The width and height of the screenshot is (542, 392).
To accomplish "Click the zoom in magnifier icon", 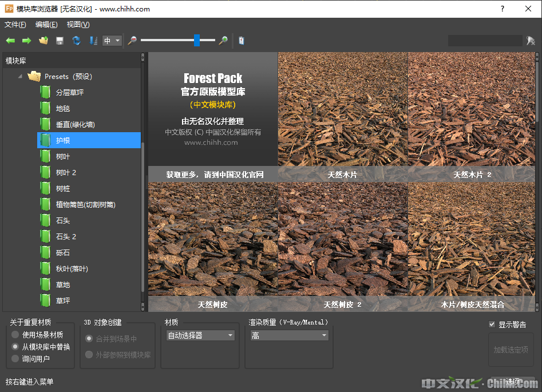I will 223,41.
